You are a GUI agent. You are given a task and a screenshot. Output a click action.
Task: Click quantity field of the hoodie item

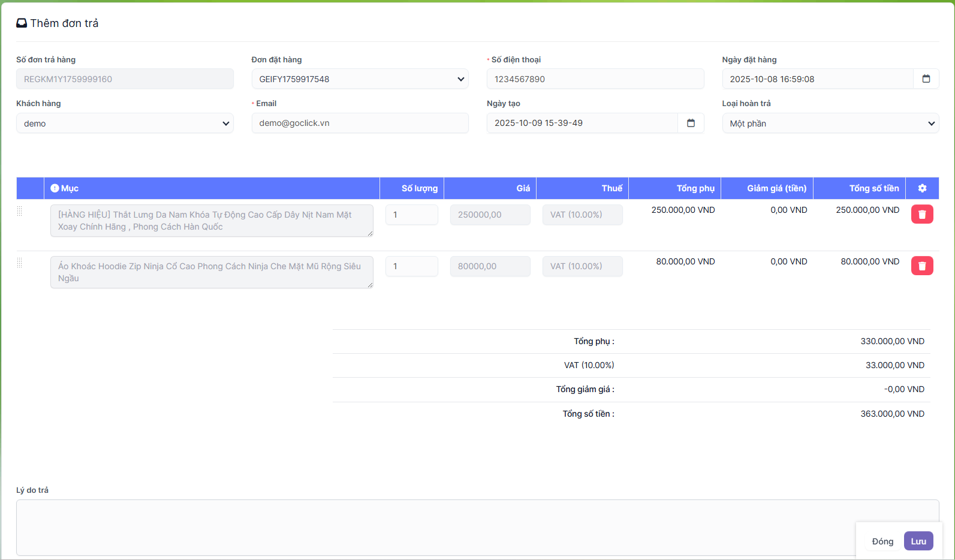[411, 266]
